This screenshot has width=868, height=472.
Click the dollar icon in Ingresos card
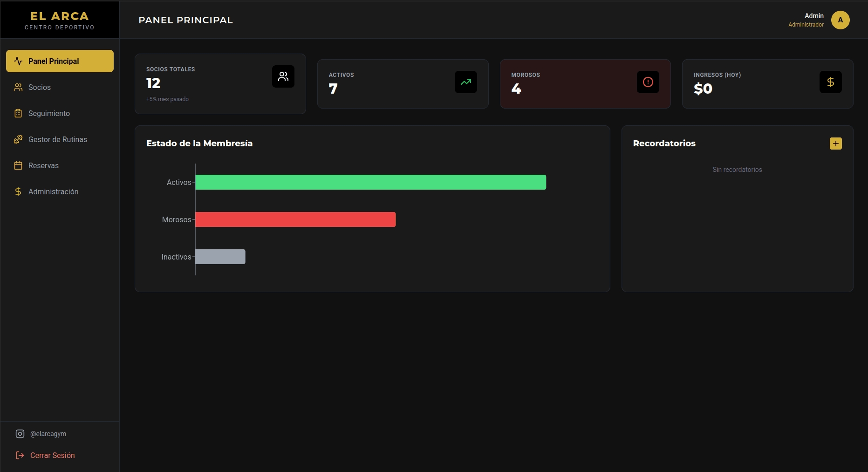(830, 82)
